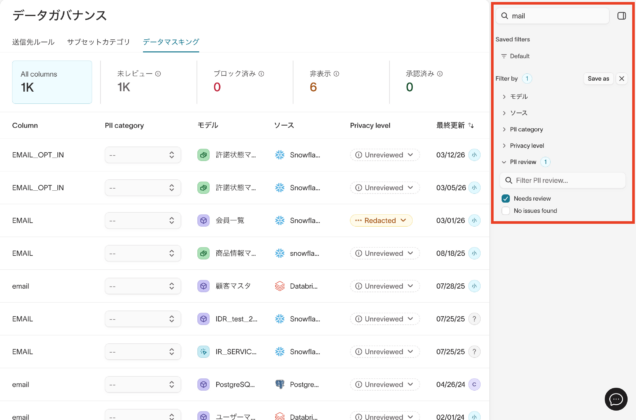Collapse the PII review filter section
Screen dimensions: 636x420
tap(525, 161)
